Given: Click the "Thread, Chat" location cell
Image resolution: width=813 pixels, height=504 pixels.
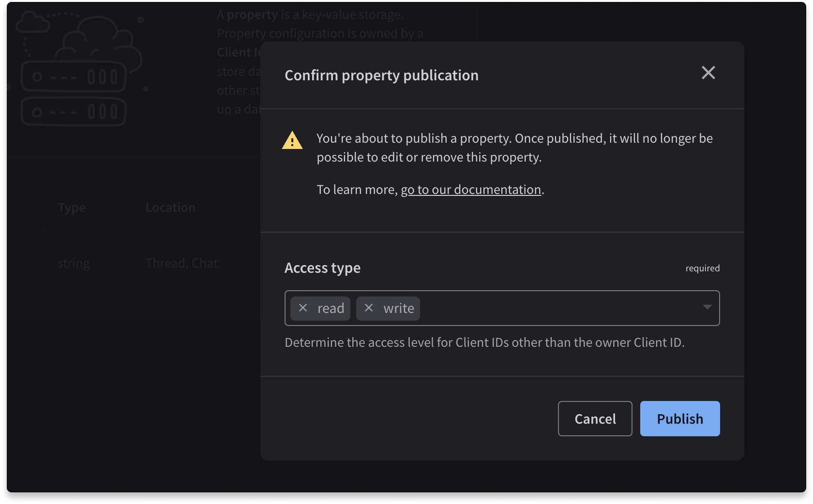Looking at the screenshot, I should 181,263.
